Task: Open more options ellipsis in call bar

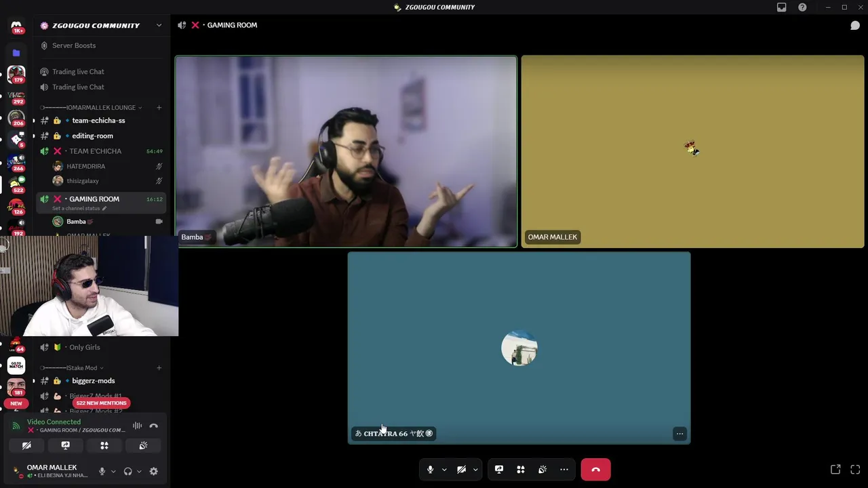Action: [564, 469]
